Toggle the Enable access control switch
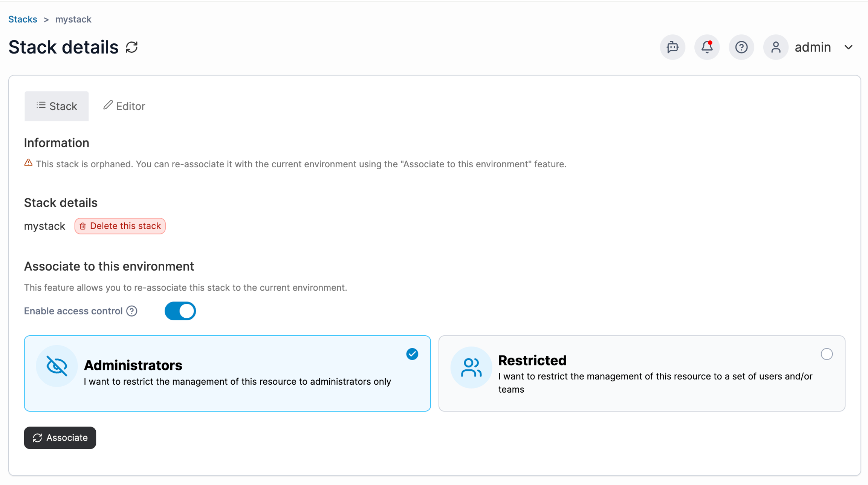This screenshot has height=485, width=868. click(x=180, y=311)
